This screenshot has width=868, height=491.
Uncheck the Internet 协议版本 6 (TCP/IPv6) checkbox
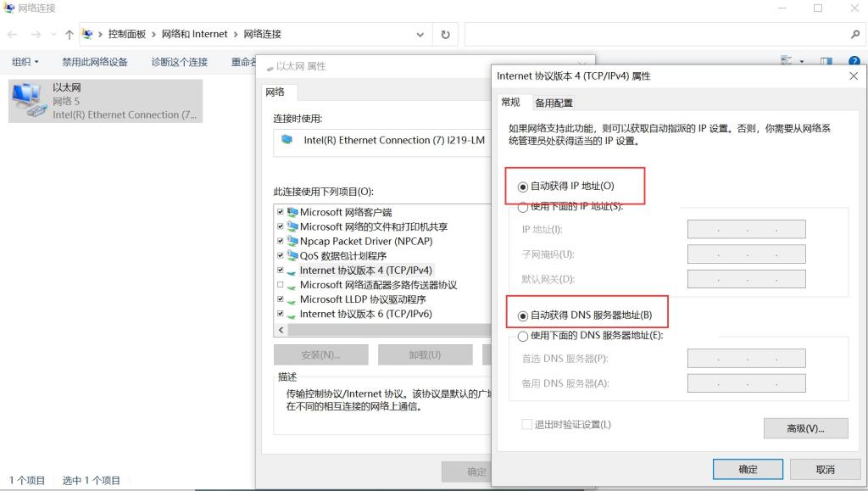click(281, 314)
